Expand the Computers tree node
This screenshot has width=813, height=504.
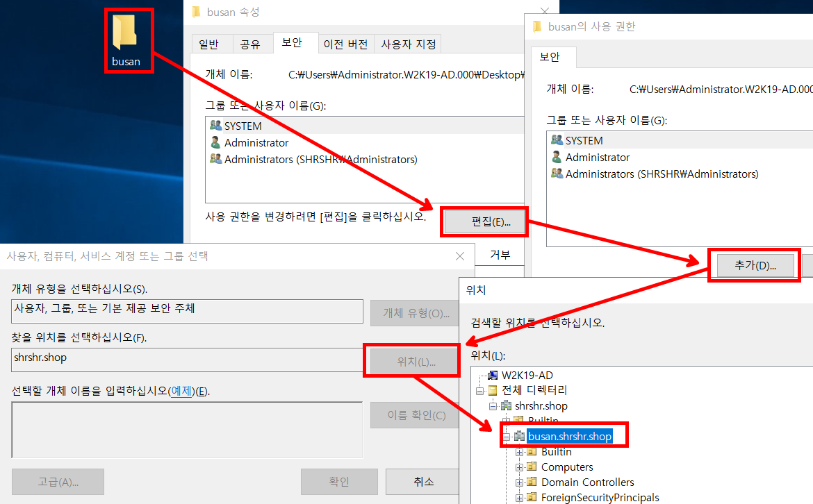[x=520, y=467]
